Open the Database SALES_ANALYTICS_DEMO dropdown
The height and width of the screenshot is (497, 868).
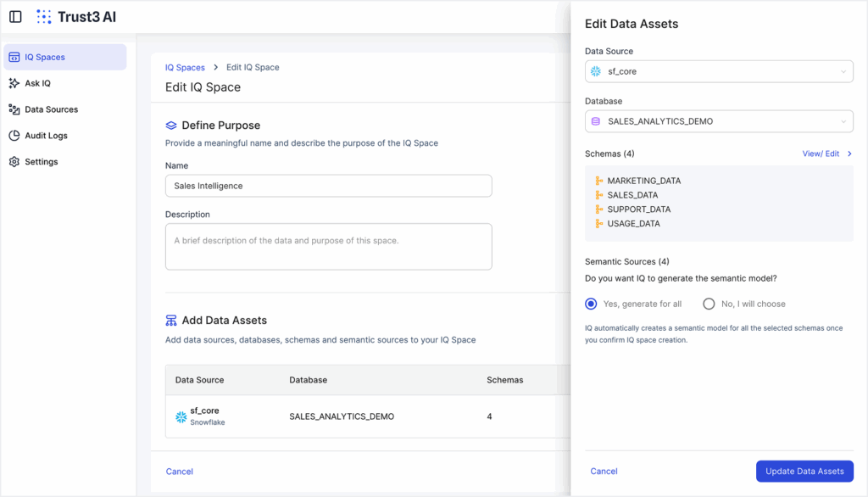[x=719, y=121]
